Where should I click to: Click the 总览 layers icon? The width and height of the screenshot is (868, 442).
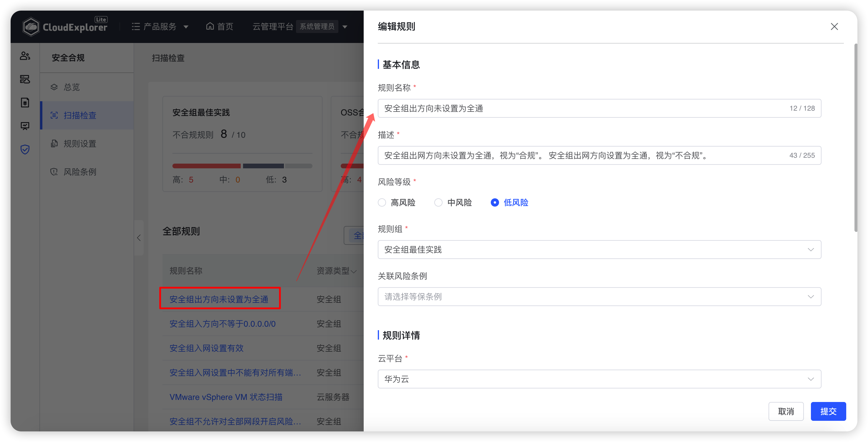coord(54,87)
